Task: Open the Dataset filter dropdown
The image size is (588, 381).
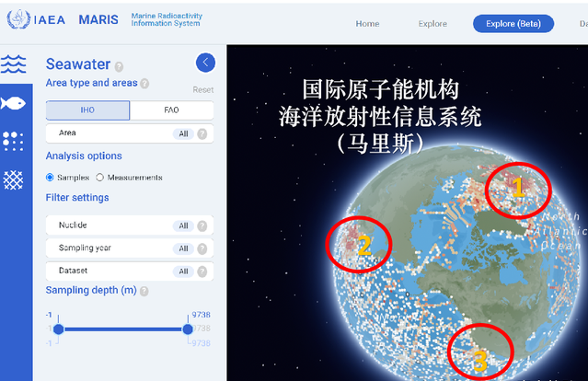Action: (130, 271)
